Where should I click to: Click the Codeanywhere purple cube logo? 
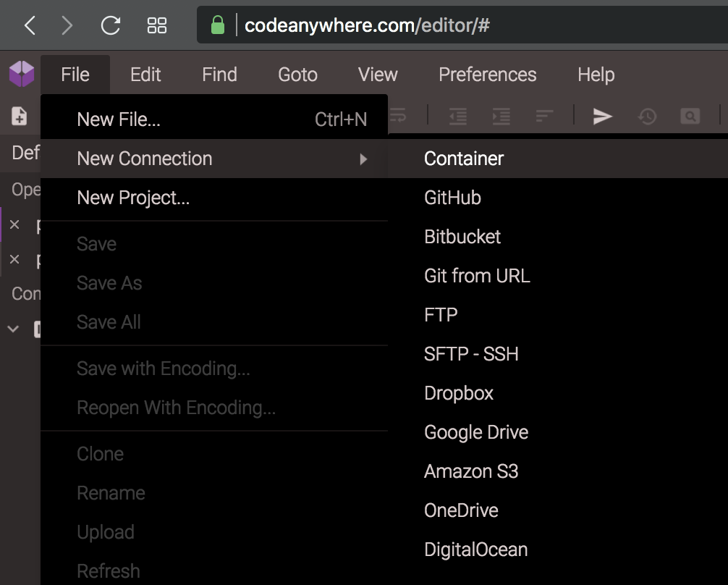[22, 74]
